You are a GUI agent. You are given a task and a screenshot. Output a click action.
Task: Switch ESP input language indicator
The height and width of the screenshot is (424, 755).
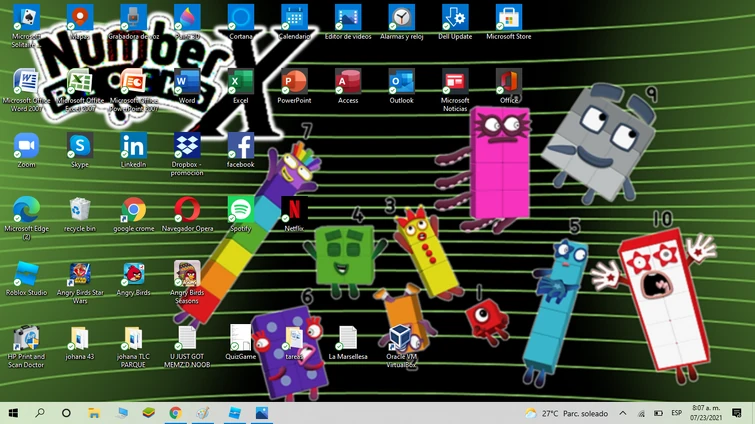coord(676,413)
